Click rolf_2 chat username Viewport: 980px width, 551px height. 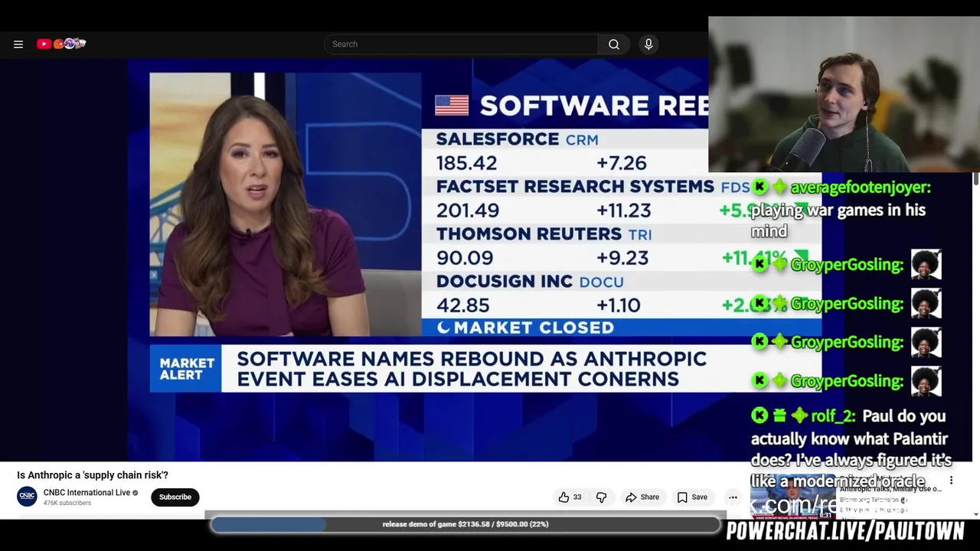coord(833,416)
